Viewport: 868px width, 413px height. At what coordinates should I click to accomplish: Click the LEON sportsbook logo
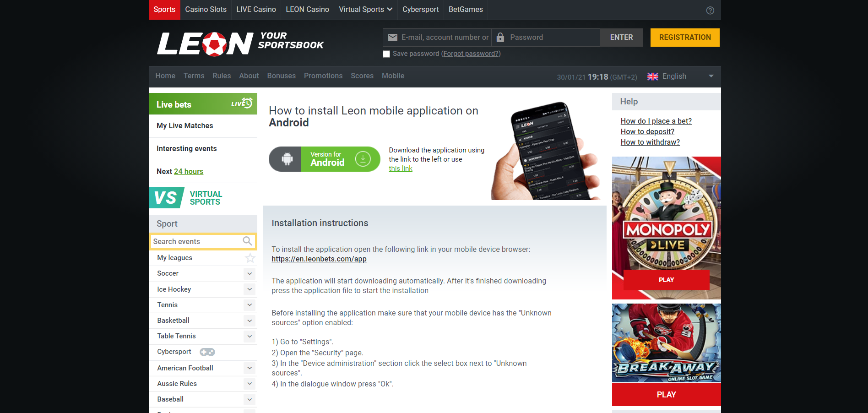(x=240, y=43)
